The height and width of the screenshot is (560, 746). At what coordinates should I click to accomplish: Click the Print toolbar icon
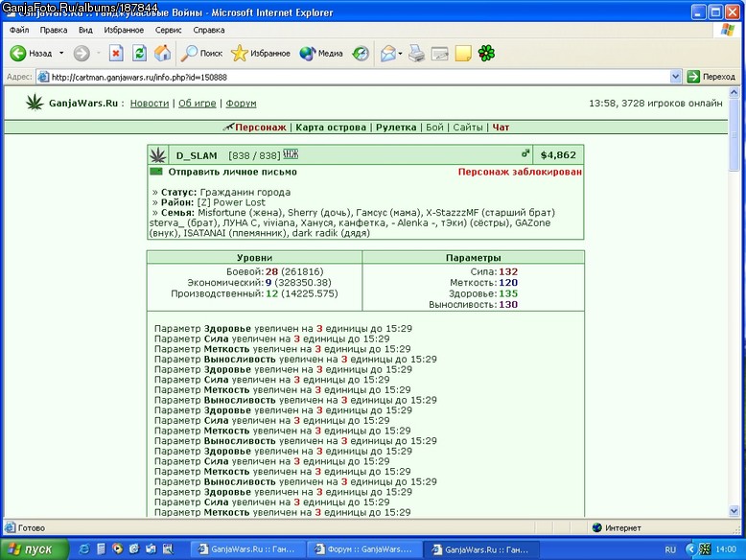(416, 54)
